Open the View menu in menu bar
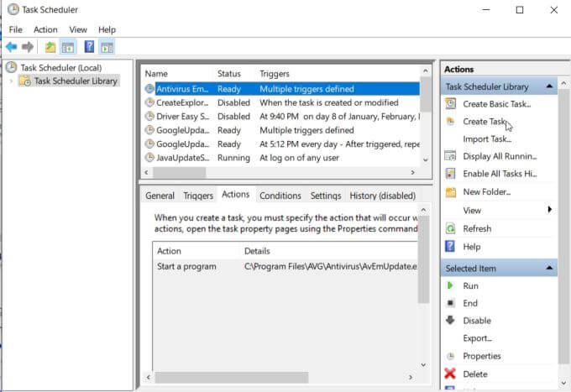 pos(78,29)
